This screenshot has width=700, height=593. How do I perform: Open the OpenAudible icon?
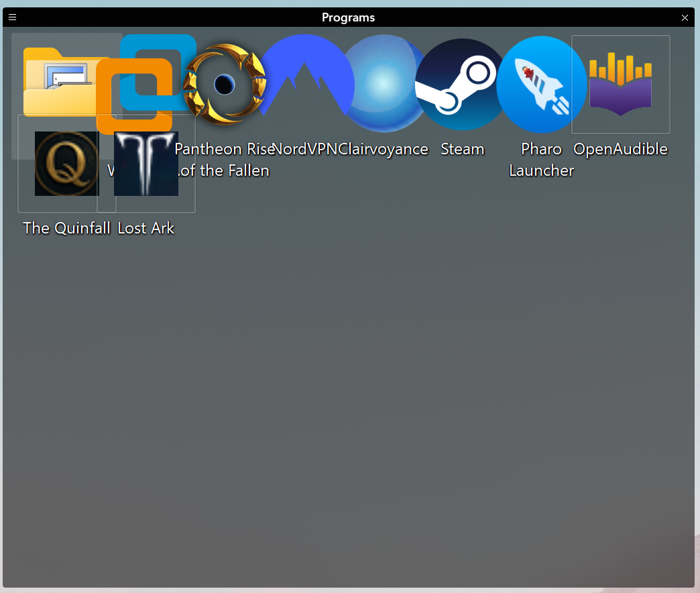(x=620, y=84)
